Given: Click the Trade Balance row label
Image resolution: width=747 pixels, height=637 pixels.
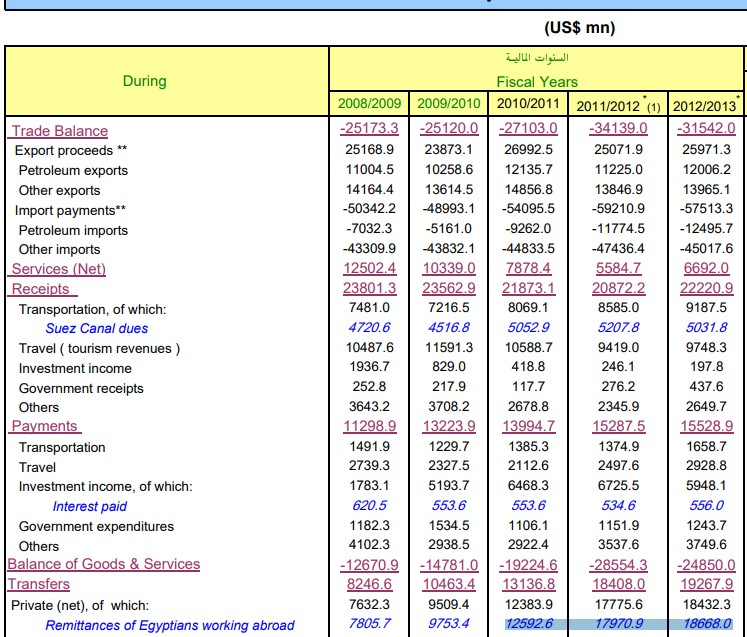Looking at the screenshot, I should click(60, 131).
